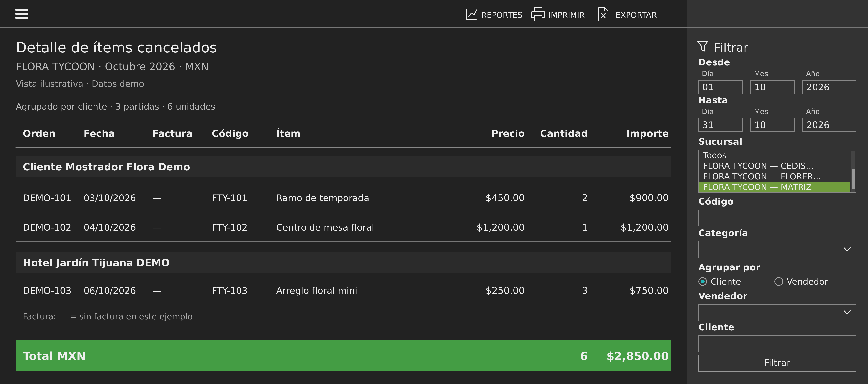Focus the Código filter field

777,218
